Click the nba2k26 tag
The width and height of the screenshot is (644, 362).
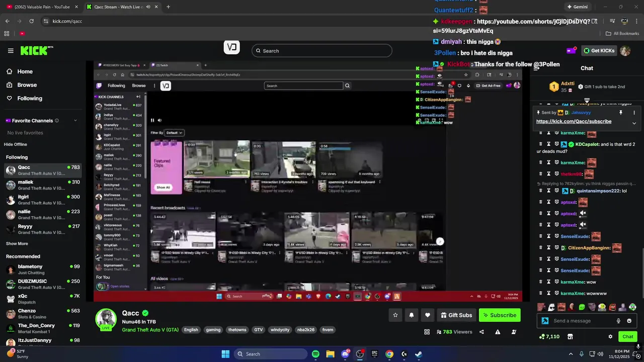(305, 330)
